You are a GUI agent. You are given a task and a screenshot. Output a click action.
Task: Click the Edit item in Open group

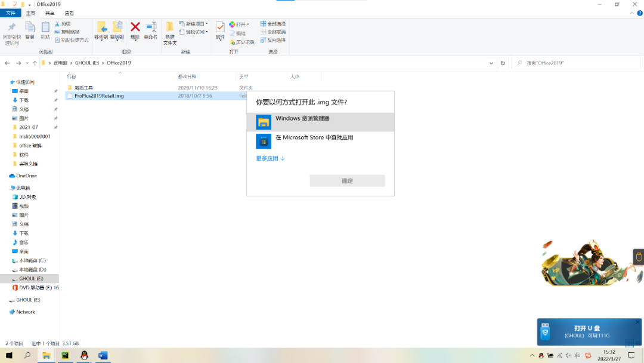click(238, 33)
